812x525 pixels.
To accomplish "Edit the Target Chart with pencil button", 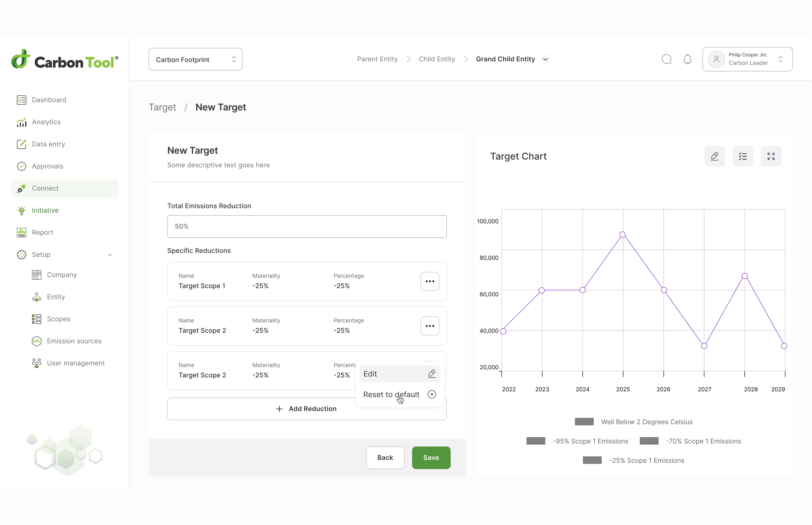I will (x=714, y=157).
